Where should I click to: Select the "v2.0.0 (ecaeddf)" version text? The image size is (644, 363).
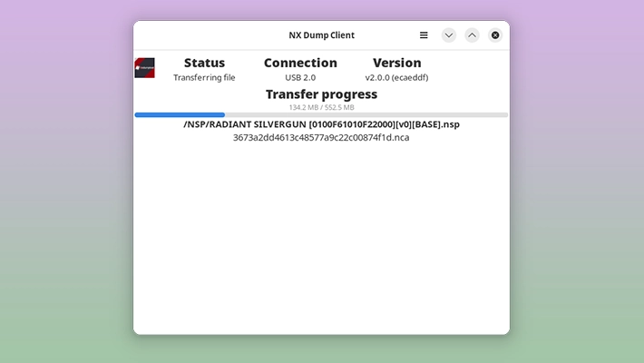pos(396,78)
